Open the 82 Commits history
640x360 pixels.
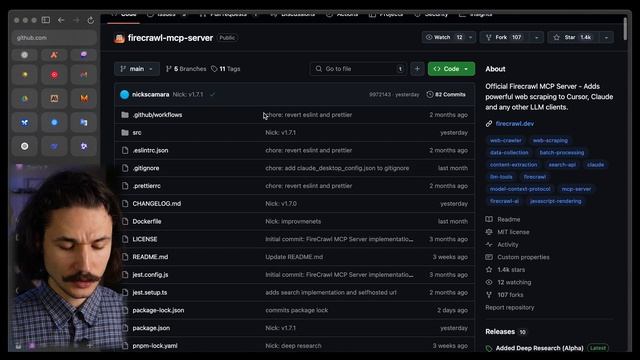tap(446, 95)
